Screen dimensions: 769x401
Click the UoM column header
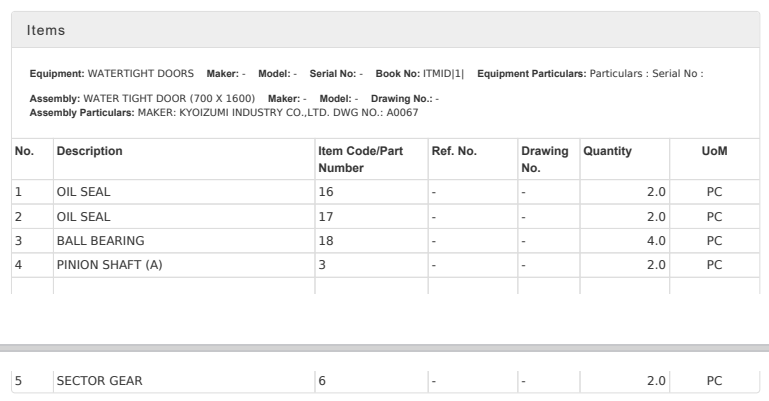[714, 151]
